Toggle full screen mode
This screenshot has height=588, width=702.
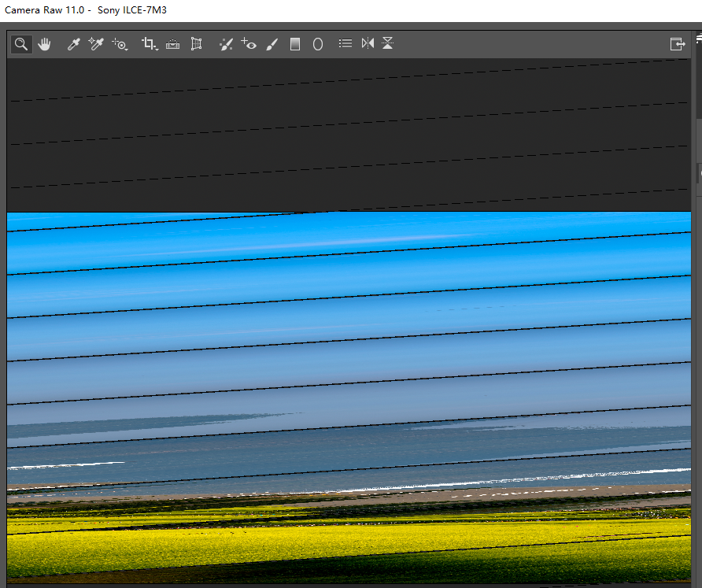tap(678, 44)
